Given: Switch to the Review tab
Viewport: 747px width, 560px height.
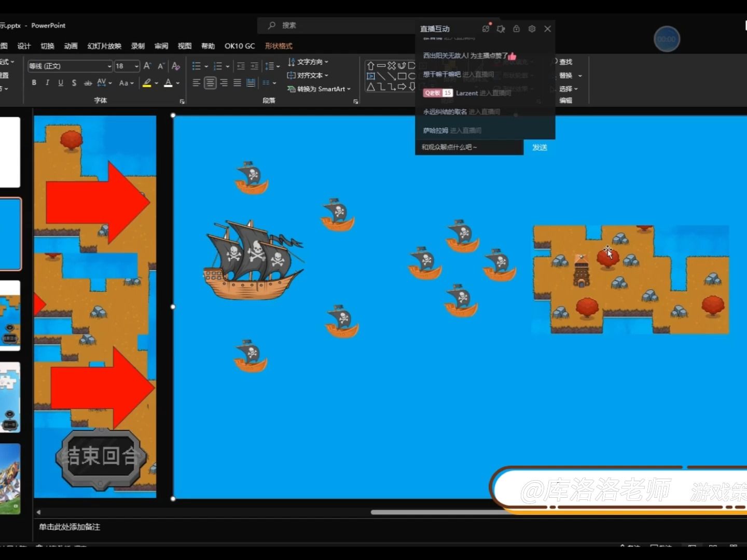Looking at the screenshot, I should click(161, 46).
